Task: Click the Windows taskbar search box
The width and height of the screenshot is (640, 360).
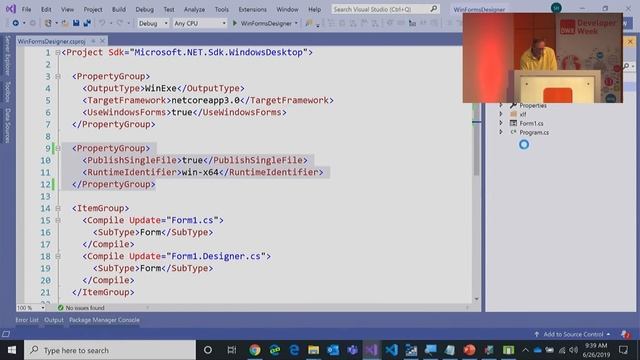Action: pyautogui.click(x=110, y=350)
